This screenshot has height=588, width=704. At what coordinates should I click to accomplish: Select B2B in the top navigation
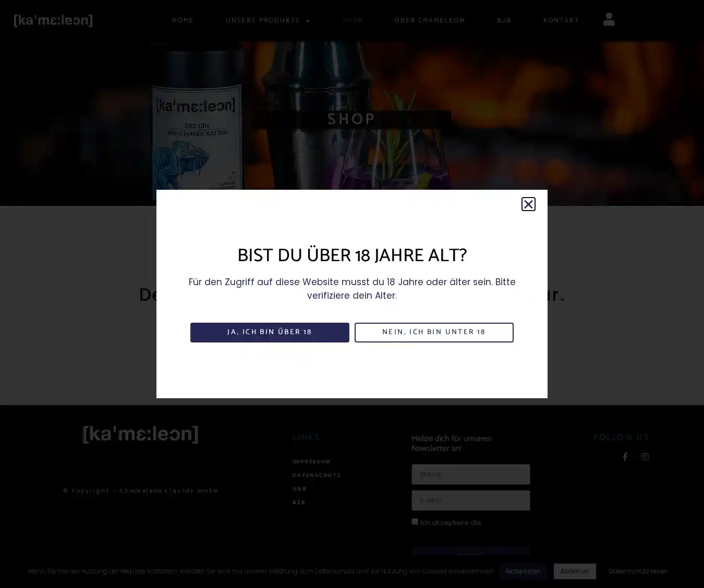pos(504,20)
